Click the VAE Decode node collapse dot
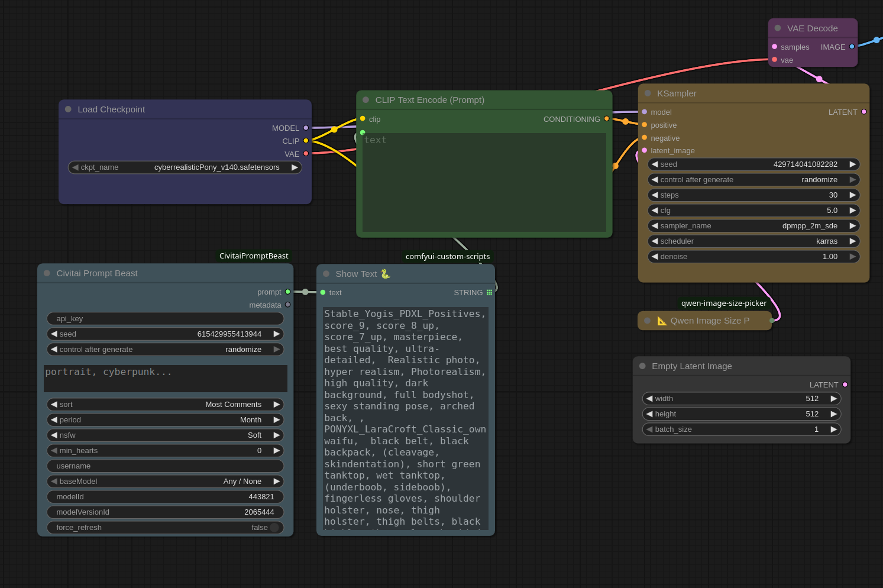This screenshot has width=883, height=588. [x=778, y=28]
